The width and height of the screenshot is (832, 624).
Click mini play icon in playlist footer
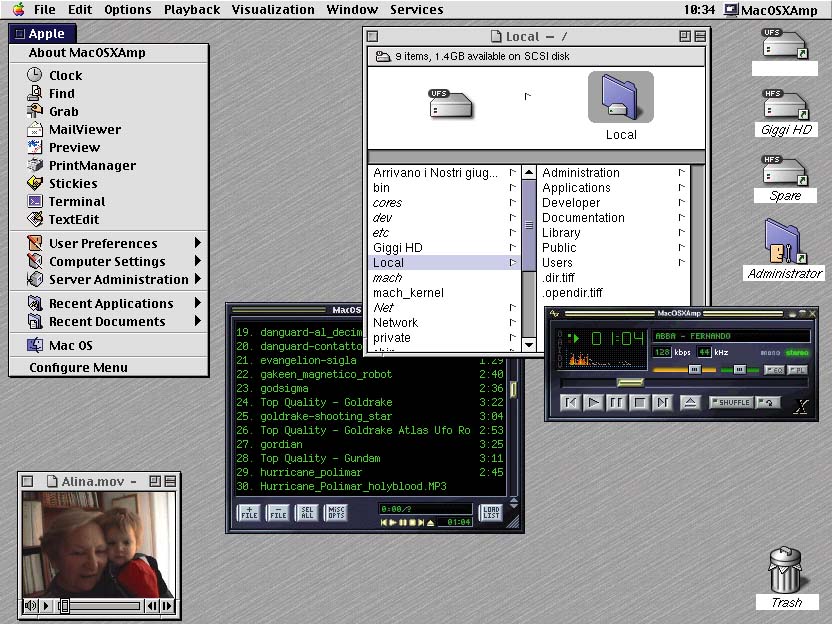[393, 523]
